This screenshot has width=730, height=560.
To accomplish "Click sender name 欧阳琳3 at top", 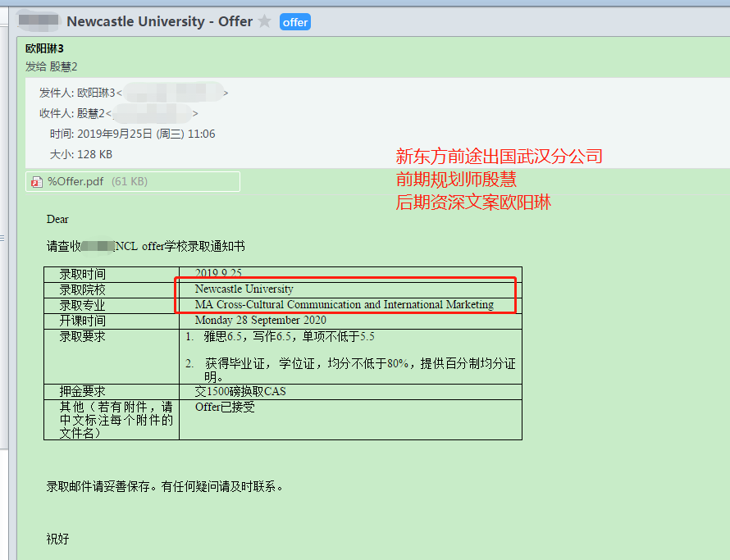I will point(44,48).
